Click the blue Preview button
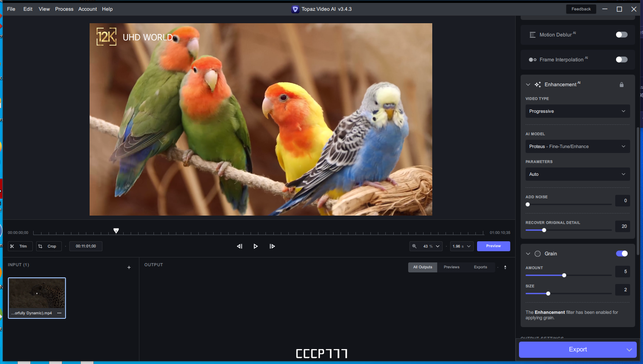 tap(493, 246)
